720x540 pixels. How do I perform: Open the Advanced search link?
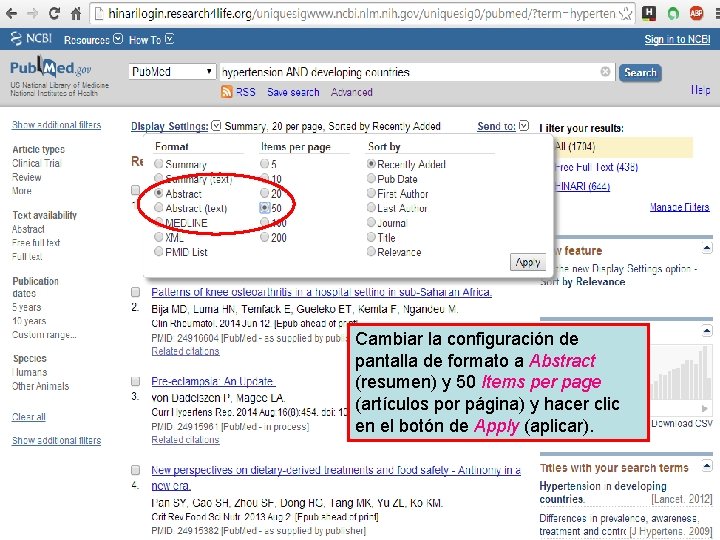(x=351, y=92)
